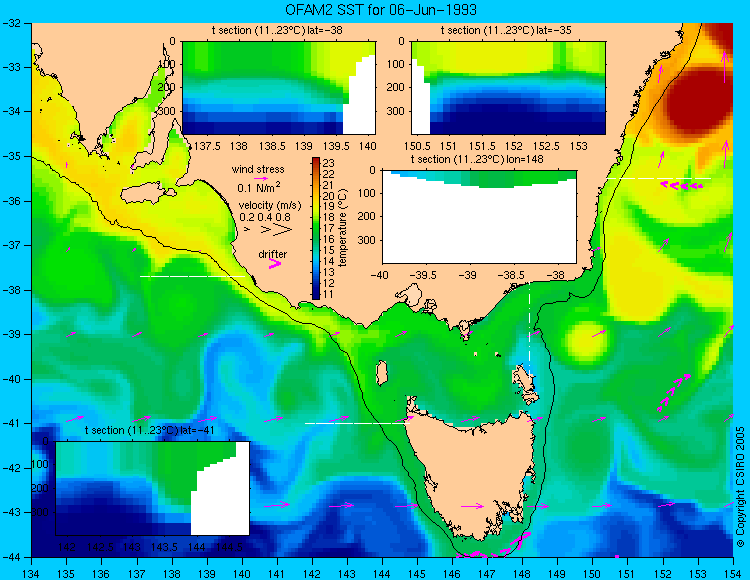The width and height of the screenshot is (750, 580).
Task: Click the 0.4 velocity legend arrowhead
Action: pos(265,230)
